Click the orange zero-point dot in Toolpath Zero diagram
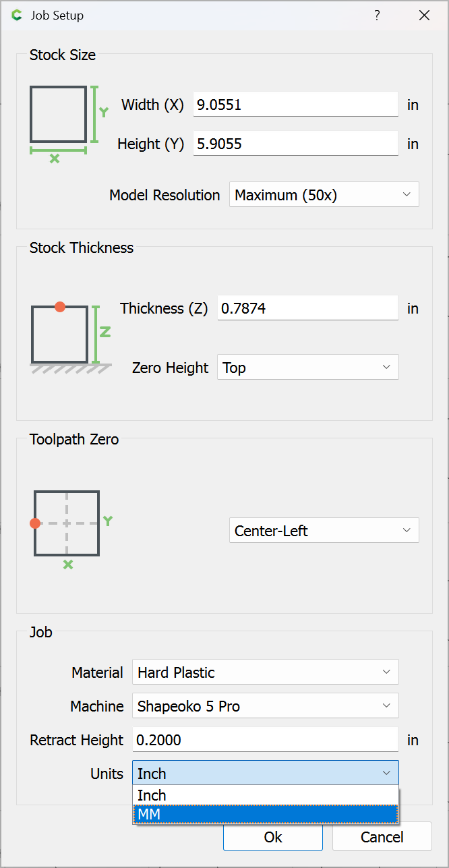The height and width of the screenshot is (868, 449). 35,523
